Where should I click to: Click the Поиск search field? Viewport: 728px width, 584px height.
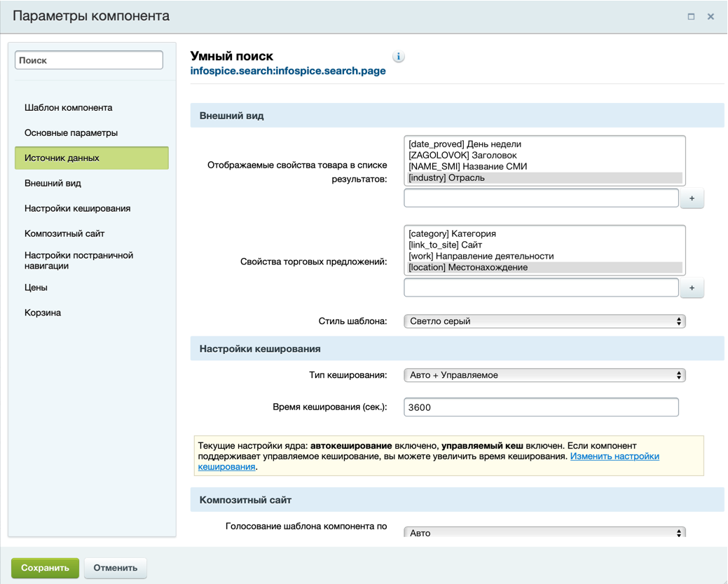point(89,60)
